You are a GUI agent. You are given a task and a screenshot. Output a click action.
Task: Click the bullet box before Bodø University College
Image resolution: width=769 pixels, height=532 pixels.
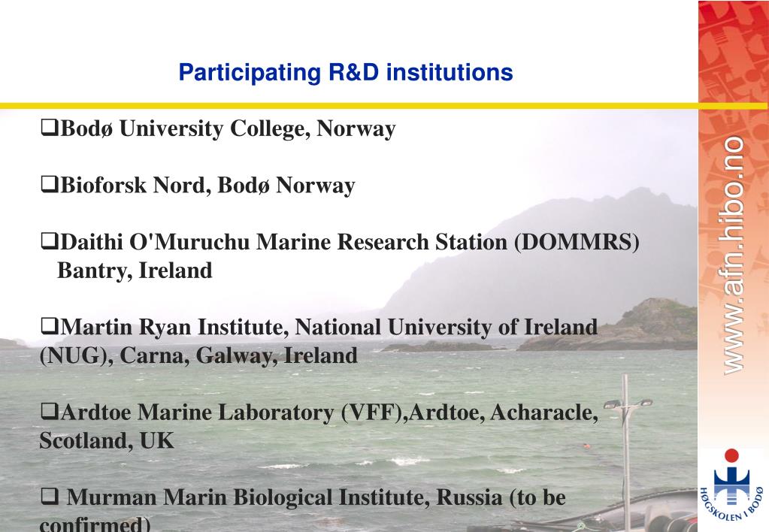coord(49,128)
